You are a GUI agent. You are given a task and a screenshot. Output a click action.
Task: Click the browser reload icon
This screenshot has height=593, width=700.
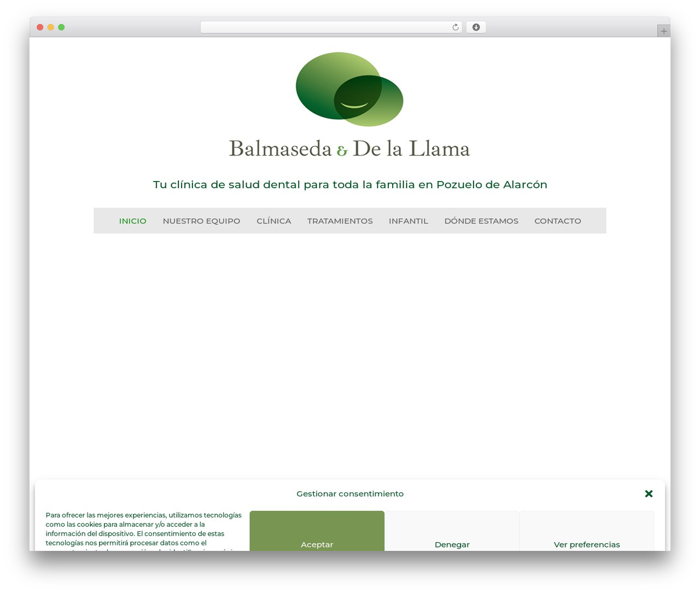[x=455, y=27]
